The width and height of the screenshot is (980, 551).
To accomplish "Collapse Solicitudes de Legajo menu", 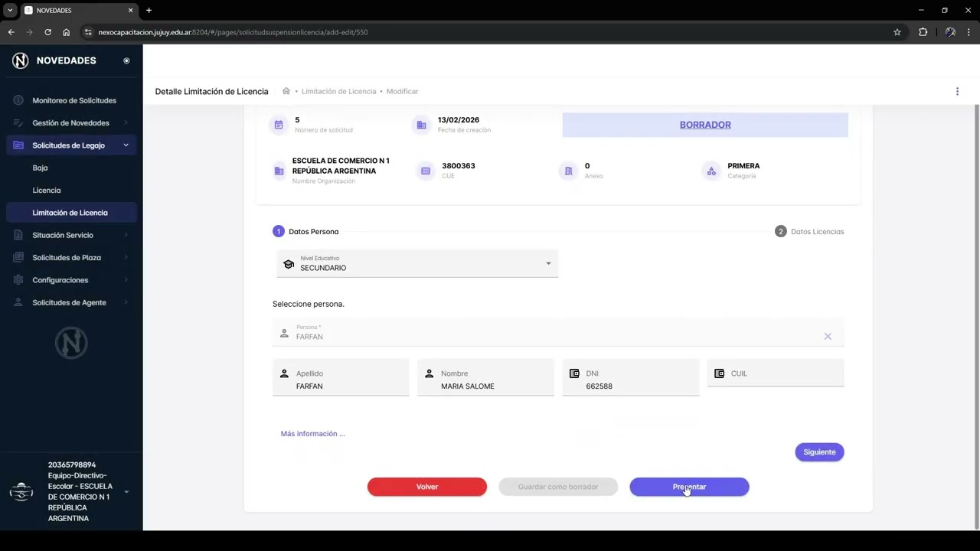I will coord(71,145).
